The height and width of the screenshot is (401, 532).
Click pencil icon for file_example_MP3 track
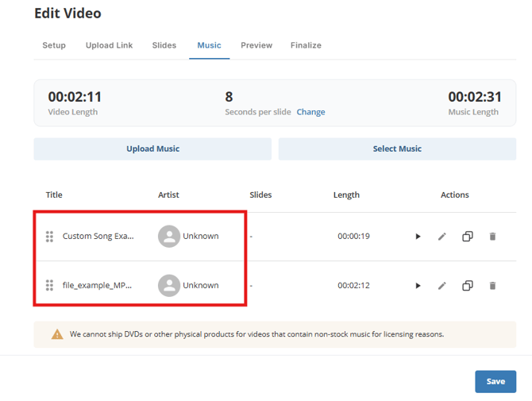pos(442,286)
